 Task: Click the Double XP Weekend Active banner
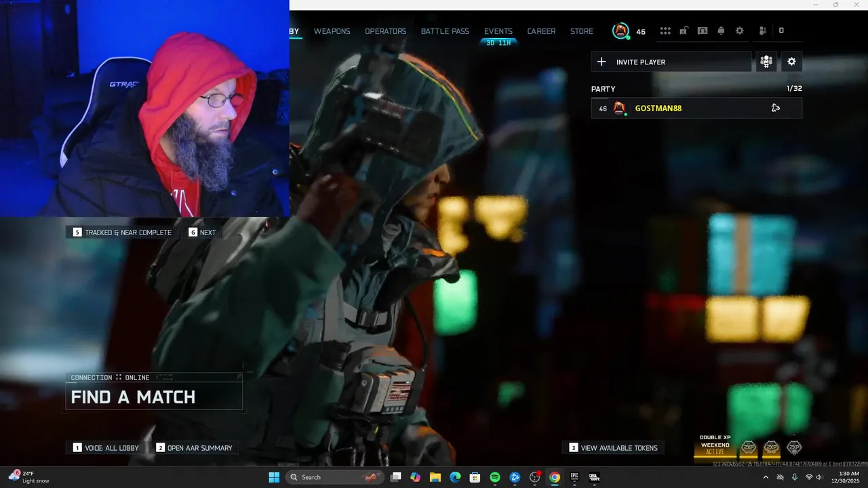pos(715,445)
